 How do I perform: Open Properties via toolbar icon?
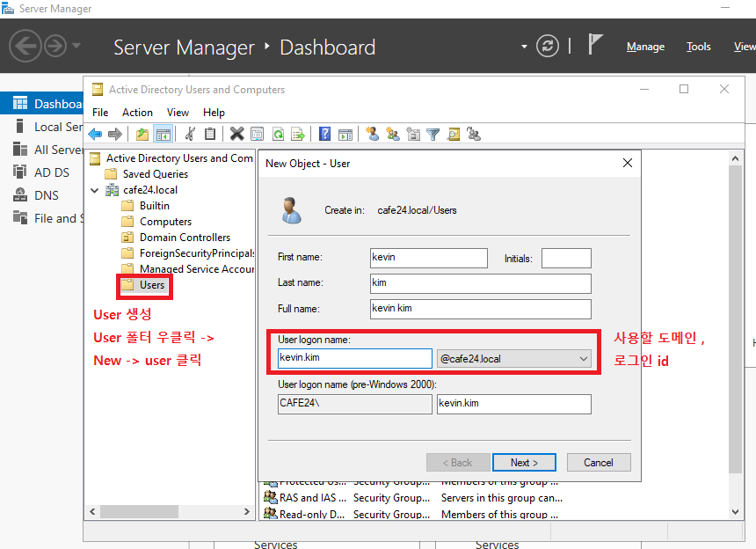click(x=257, y=134)
